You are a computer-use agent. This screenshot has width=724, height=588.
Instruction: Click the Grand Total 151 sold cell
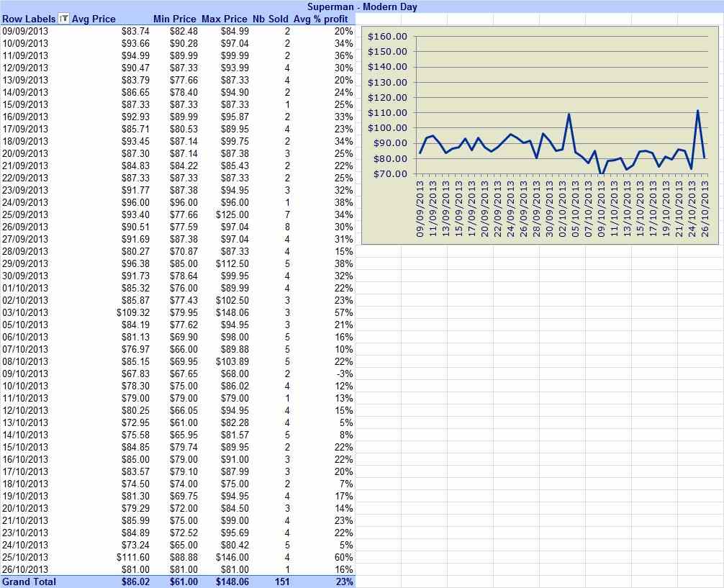coord(282,582)
